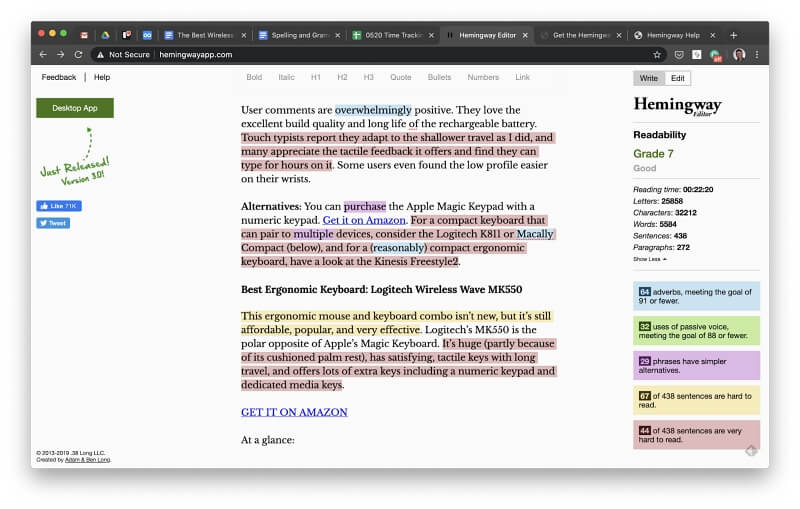Click the Desktop App button

point(75,108)
